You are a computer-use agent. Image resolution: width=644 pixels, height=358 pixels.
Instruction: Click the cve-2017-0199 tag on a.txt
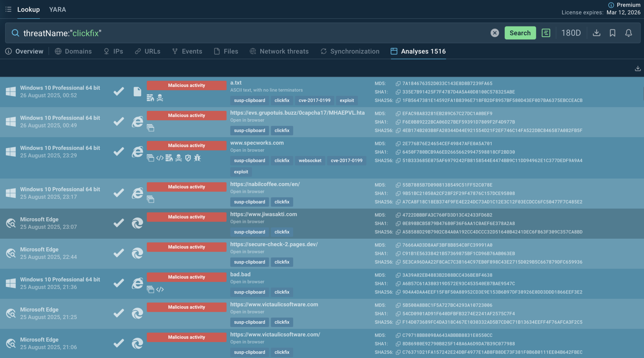point(314,100)
